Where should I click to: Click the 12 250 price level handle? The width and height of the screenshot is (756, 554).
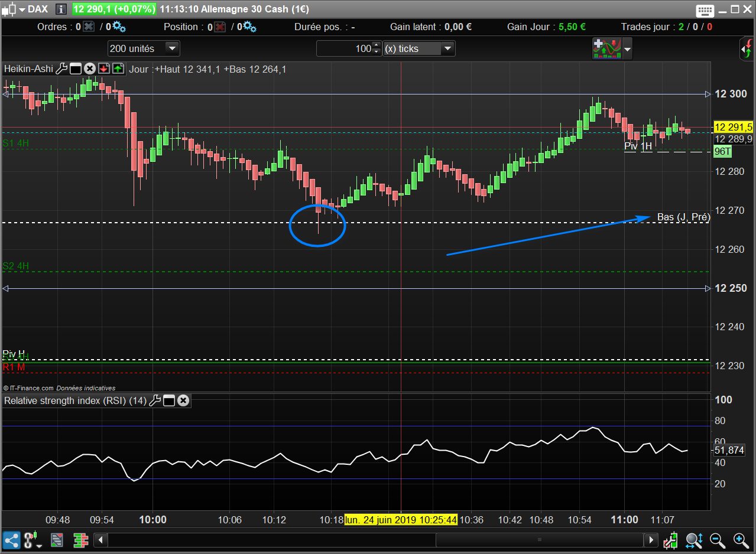click(708, 288)
